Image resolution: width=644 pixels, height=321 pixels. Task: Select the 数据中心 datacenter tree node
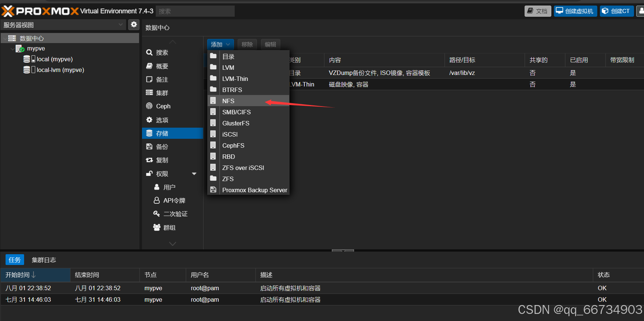point(70,38)
